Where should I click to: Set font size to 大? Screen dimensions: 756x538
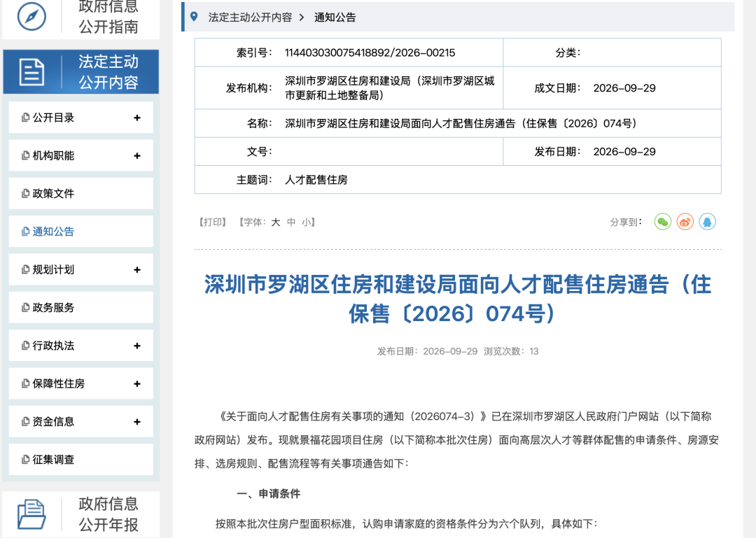click(x=275, y=222)
